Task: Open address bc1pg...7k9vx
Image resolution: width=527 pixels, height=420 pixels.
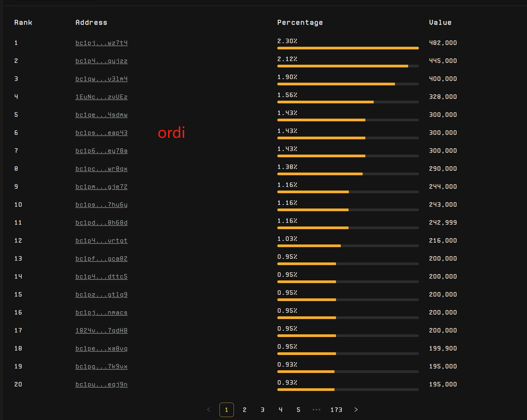Action: point(101,367)
